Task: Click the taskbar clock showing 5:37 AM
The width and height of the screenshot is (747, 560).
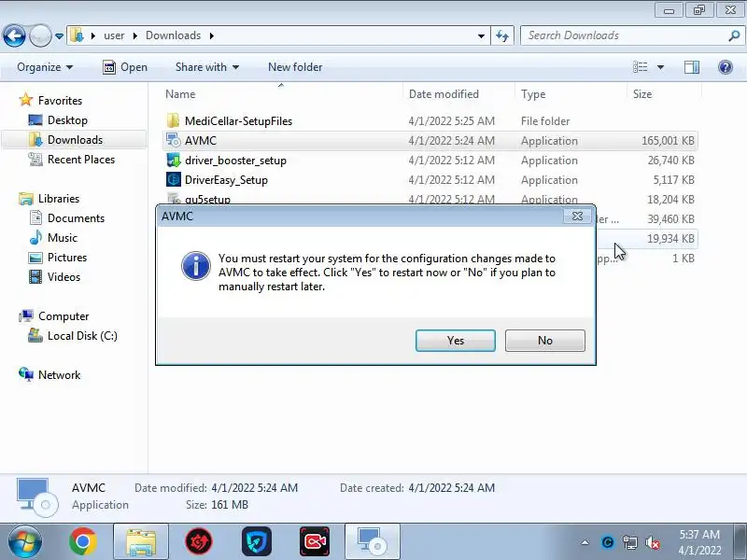Action: [x=699, y=542]
